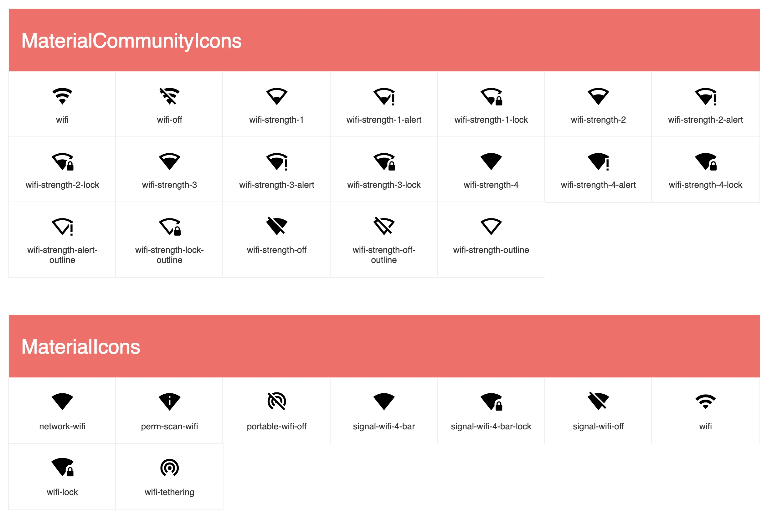The height and width of the screenshot is (532, 772).
Task: Select the perm-scan-wifi icon
Action: [x=169, y=401]
